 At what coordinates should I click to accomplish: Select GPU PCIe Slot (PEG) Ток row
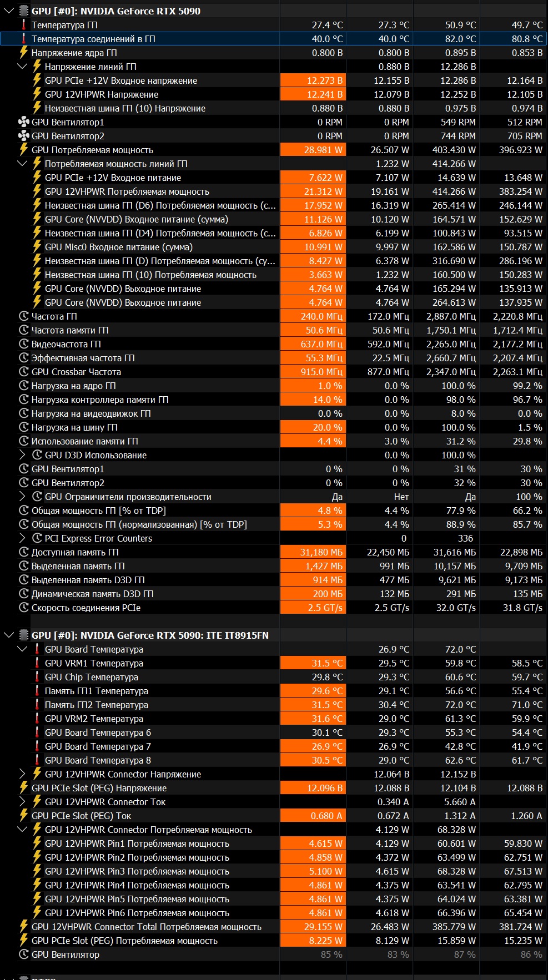tap(274, 815)
